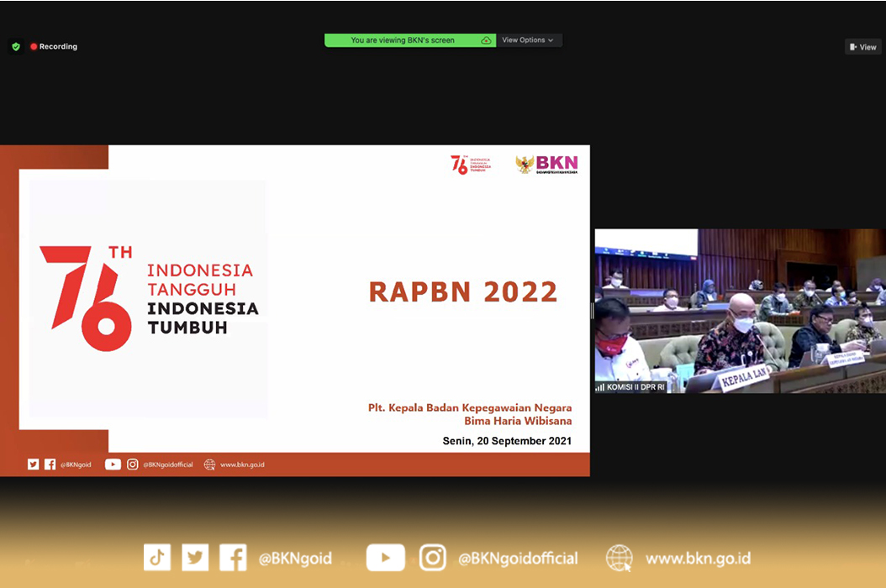This screenshot has width=886, height=588.
Task: Click the YouTube icon in the bottom banner
Action: pos(386,557)
